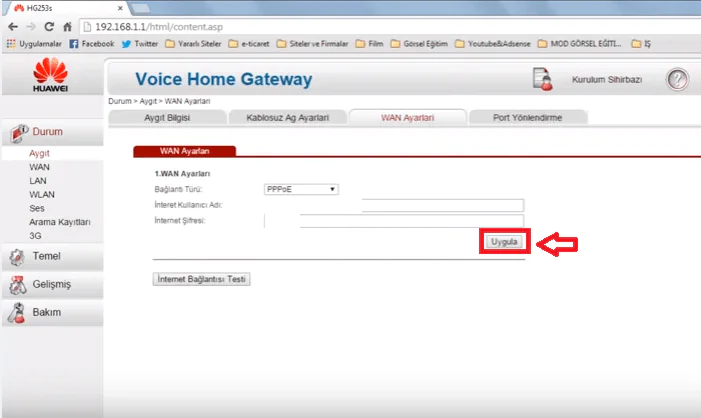Click the 1.WAN Ayarları heading text
701x418 pixels.
(x=182, y=173)
